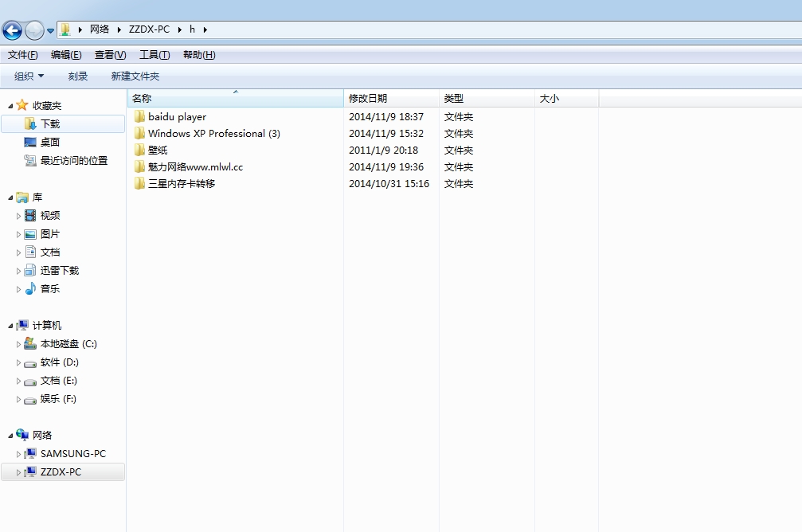Select Windows XP Professional (3) folder icon
This screenshot has height=532, width=802.
point(139,134)
